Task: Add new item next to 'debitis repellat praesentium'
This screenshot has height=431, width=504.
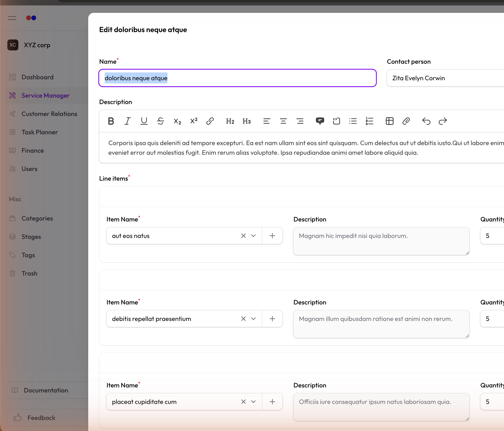Action: 272,319
